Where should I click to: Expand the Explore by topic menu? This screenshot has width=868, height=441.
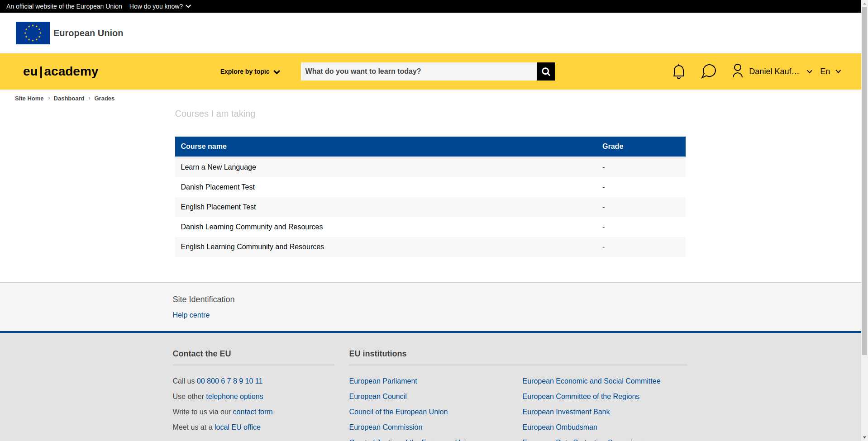tap(250, 71)
